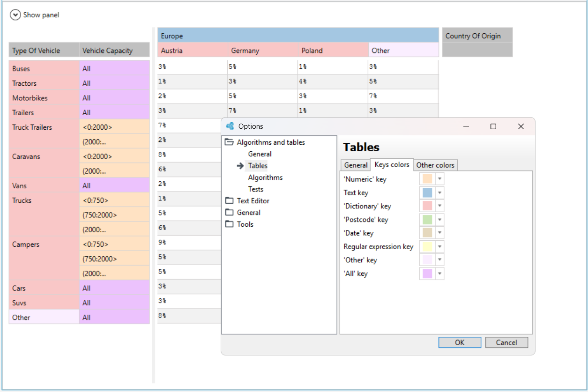Switch to the Other colors tab

tap(435, 165)
